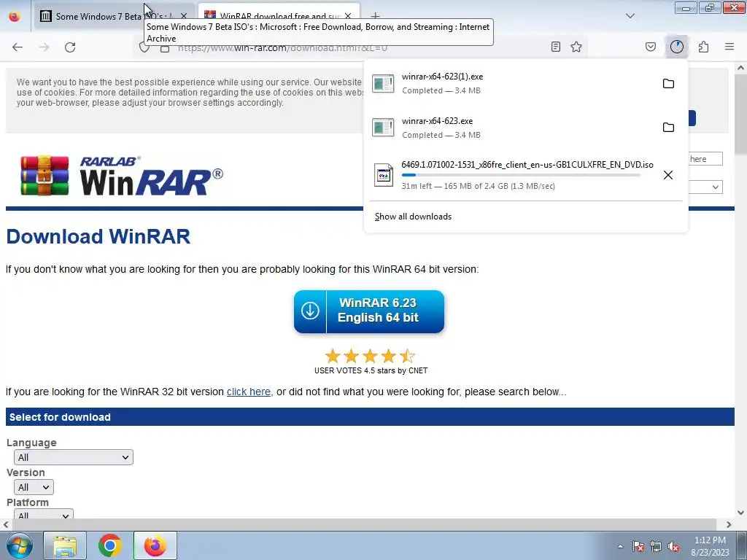Open the network tray icon

tap(656, 546)
